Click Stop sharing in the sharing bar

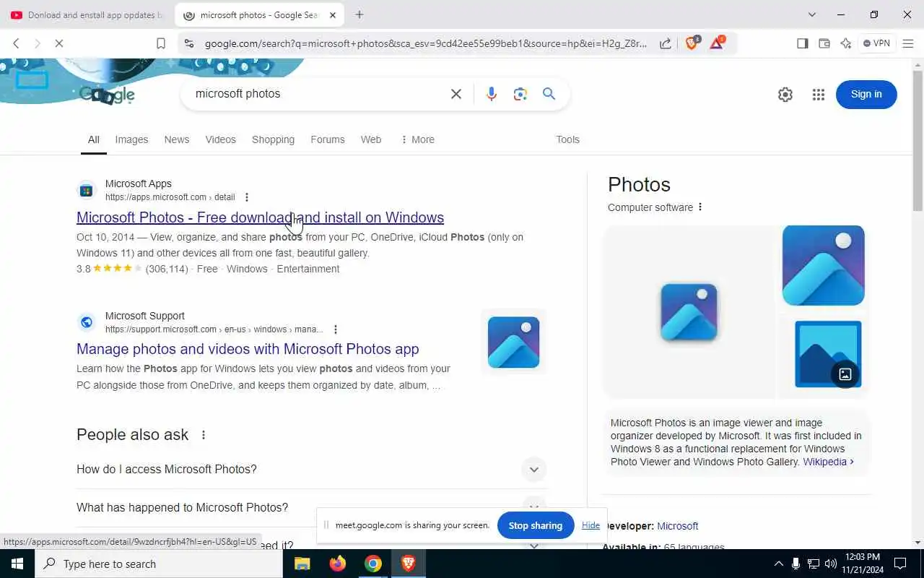coord(536,525)
